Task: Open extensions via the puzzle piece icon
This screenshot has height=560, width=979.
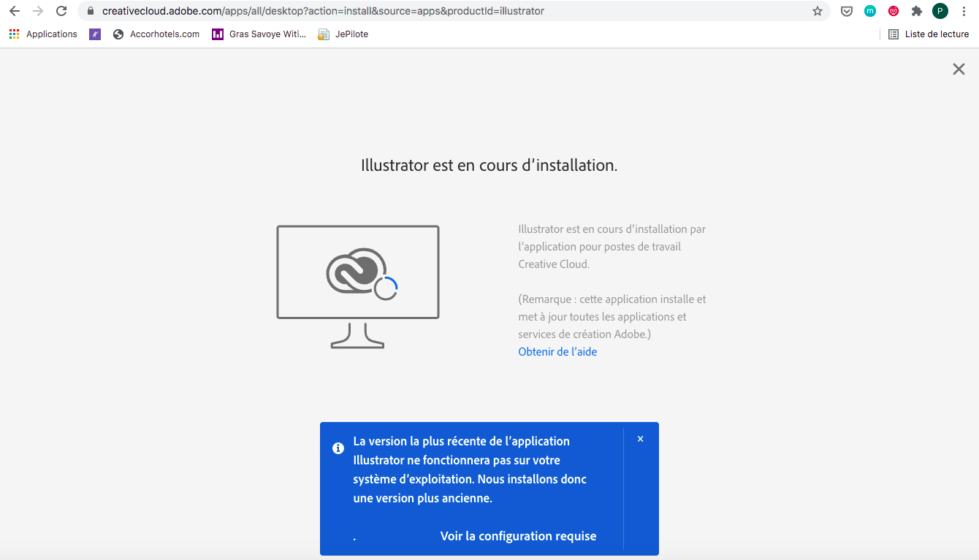Action: click(x=917, y=11)
